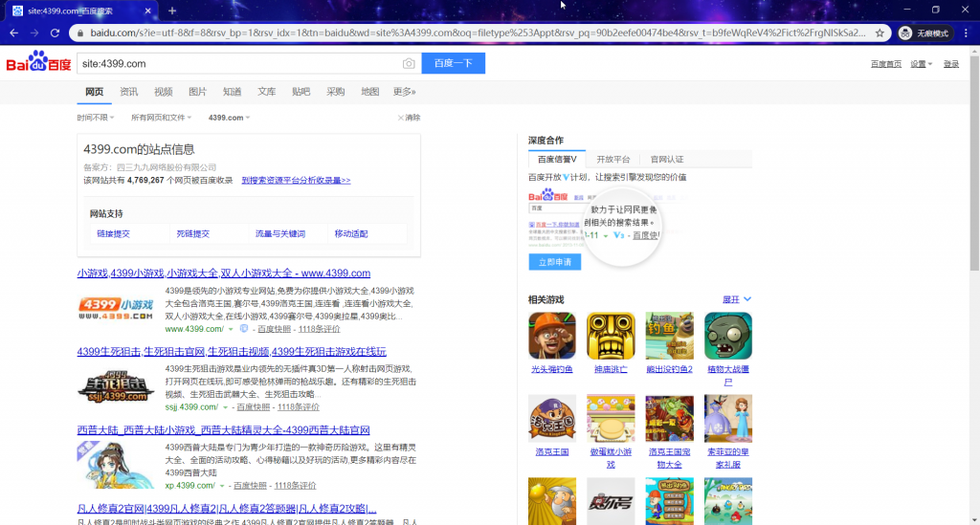
Task: Expand the 4399.com site filter
Action: (229, 118)
